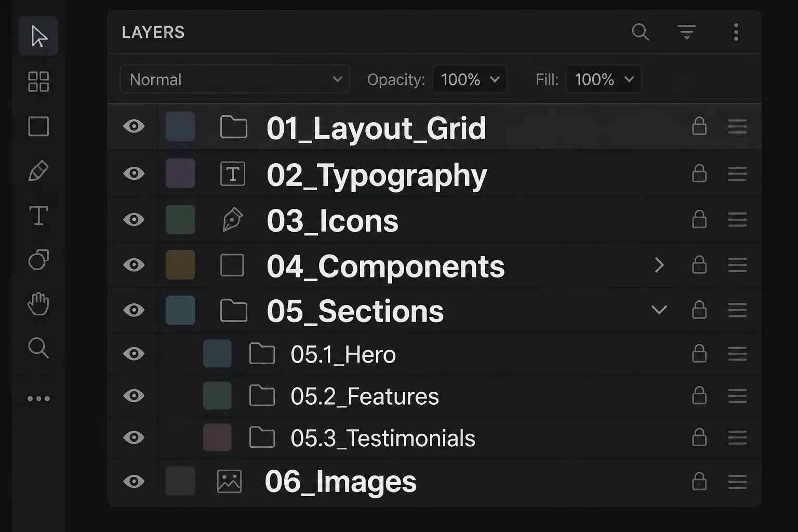Select the 01_Layout_Grid layer name
The width and height of the screenshot is (798, 532).
coord(376,128)
